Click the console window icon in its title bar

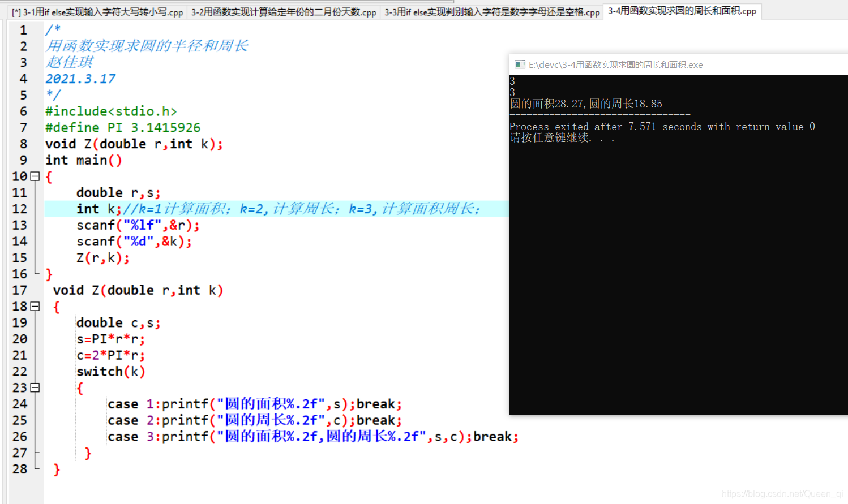(x=520, y=64)
